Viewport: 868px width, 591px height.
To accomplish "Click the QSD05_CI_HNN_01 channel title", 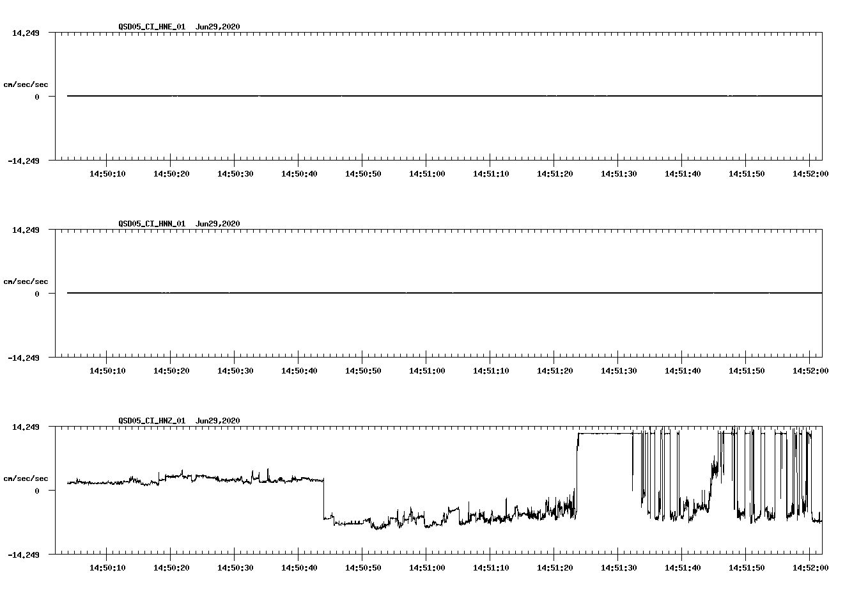I will pos(152,224).
